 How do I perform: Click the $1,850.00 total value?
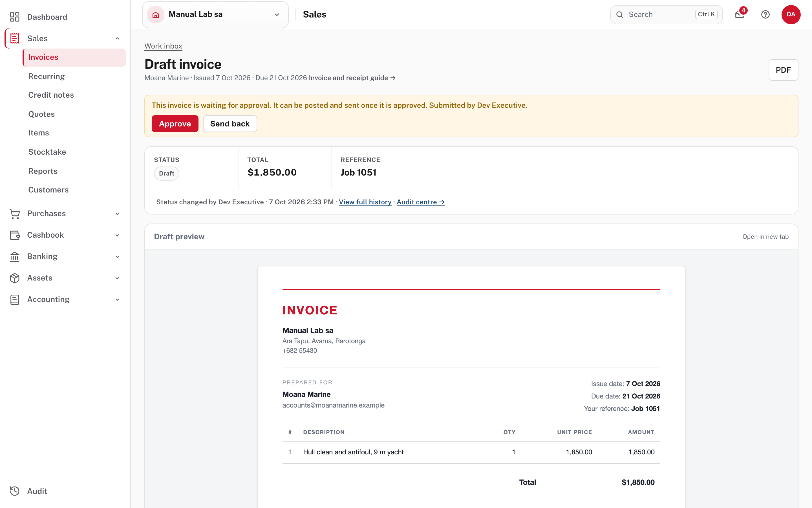(272, 172)
